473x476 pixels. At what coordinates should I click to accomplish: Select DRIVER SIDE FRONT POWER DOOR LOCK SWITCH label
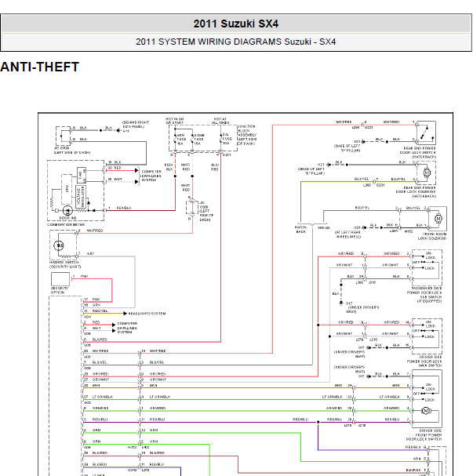click(424, 435)
